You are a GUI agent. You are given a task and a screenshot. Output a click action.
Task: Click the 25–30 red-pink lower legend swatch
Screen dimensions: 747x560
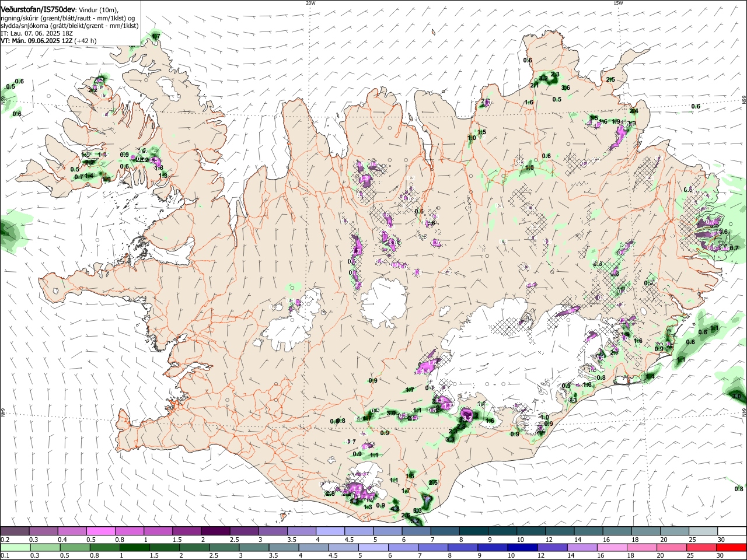click(703, 548)
